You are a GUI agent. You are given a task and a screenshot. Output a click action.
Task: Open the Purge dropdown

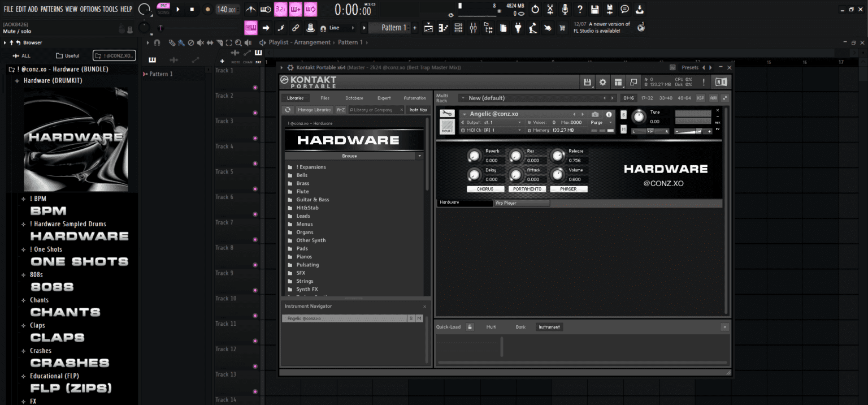pos(599,122)
